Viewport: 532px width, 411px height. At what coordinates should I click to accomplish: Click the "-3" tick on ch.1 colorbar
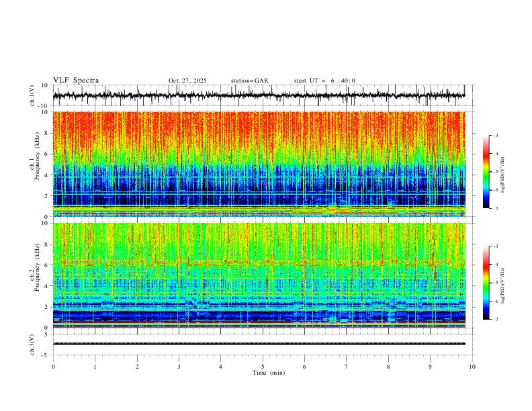[x=496, y=135]
